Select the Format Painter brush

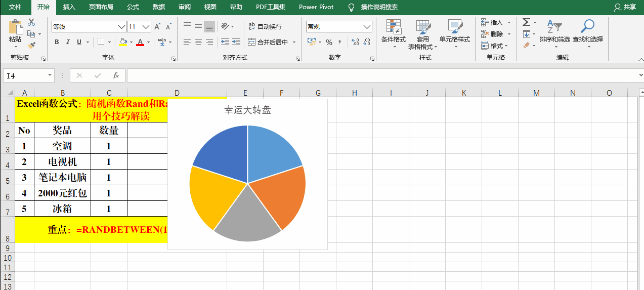point(31,45)
